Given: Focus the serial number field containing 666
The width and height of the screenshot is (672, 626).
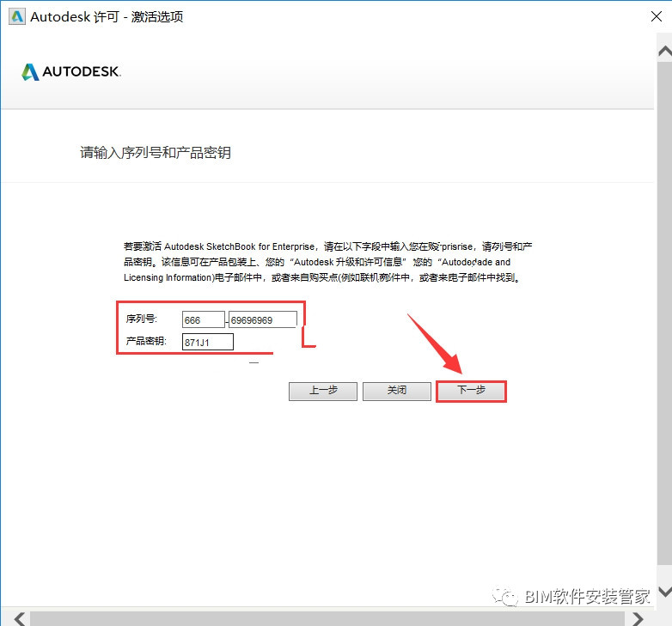Looking at the screenshot, I should (x=203, y=319).
